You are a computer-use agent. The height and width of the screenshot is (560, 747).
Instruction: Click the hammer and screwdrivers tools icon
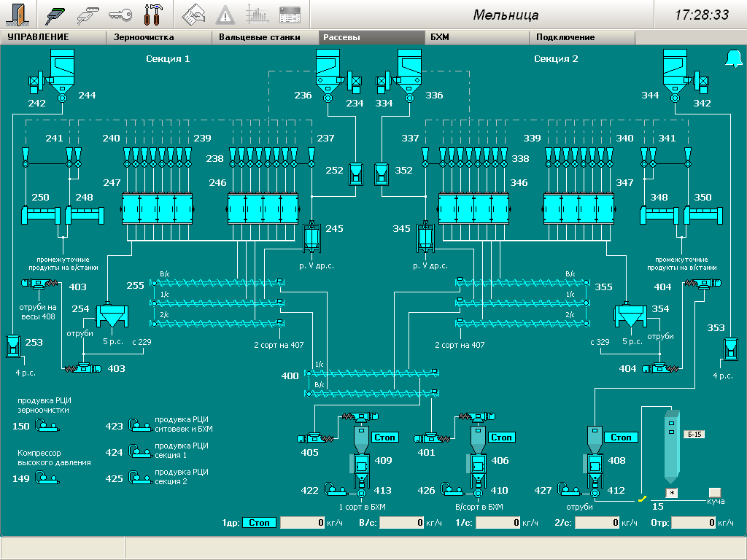(x=154, y=14)
